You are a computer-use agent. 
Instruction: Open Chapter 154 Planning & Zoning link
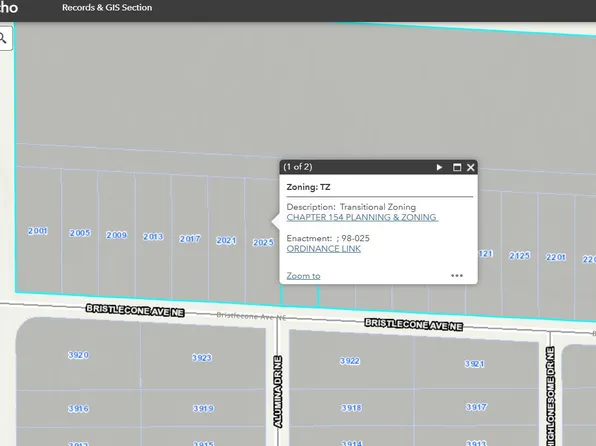[x=362, y=217]
